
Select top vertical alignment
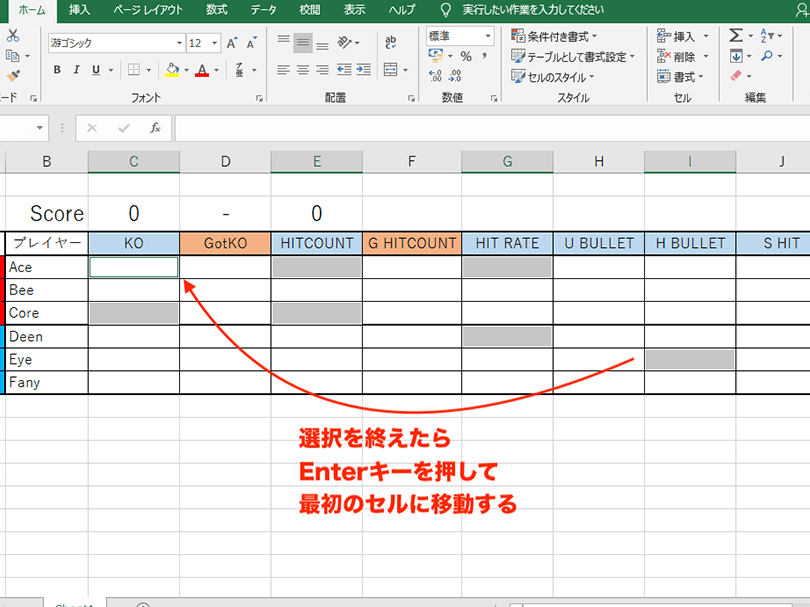click(284, 42)
